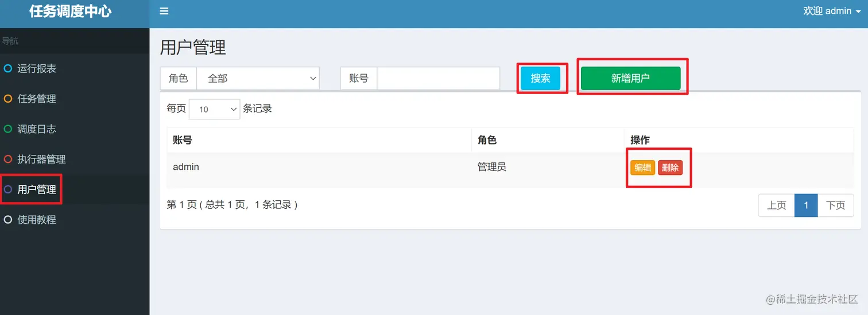868x315 pixels.
Task: Toggle the hamburger sidebar menu icon
Action: 164,11
